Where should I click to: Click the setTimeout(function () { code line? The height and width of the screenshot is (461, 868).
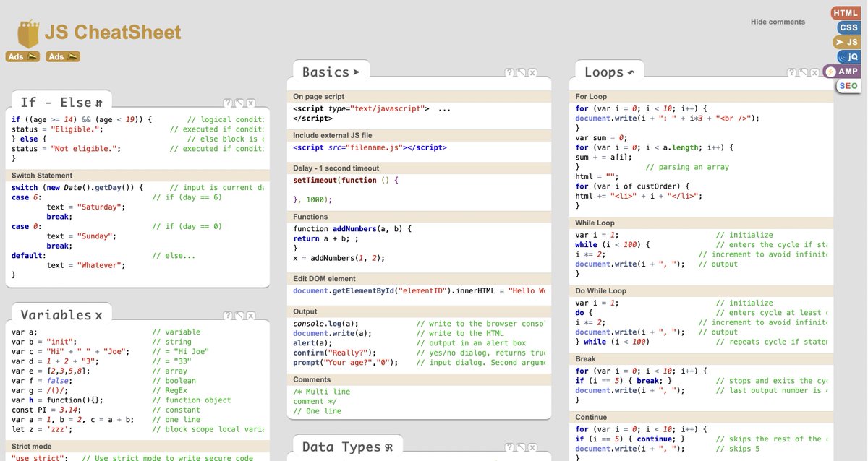pos(346,180)
